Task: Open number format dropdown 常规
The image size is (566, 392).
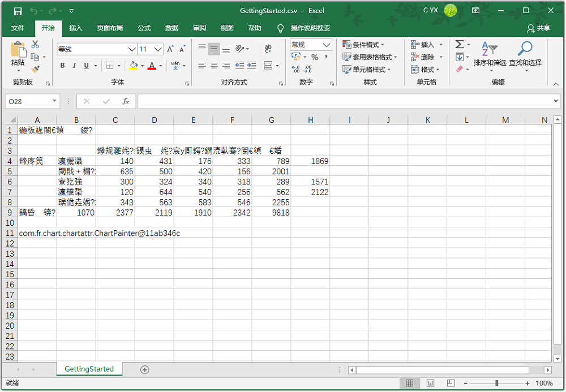Action: click(327, 45)
